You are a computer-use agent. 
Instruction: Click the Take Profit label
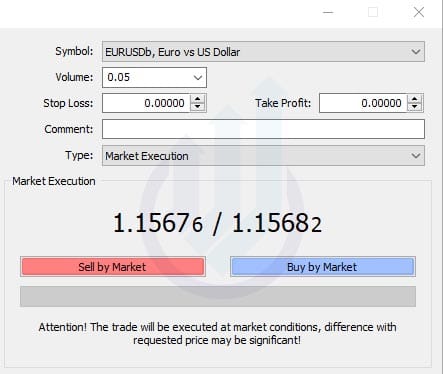tap(283, 103)
